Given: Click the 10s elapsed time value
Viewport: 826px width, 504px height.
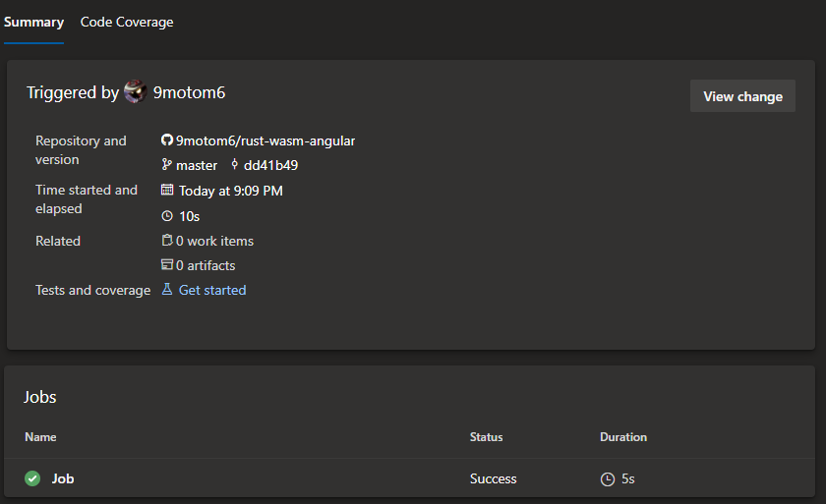Looking at the screenshot, I should pyautogui.click(x=189, y=216).
